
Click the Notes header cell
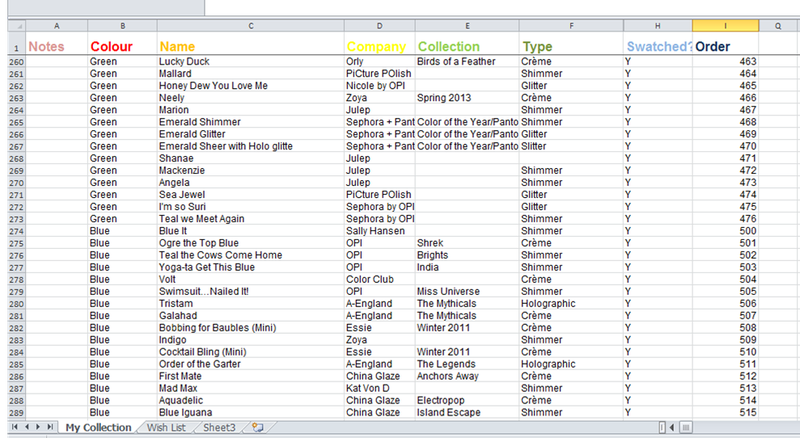[57, 43]
